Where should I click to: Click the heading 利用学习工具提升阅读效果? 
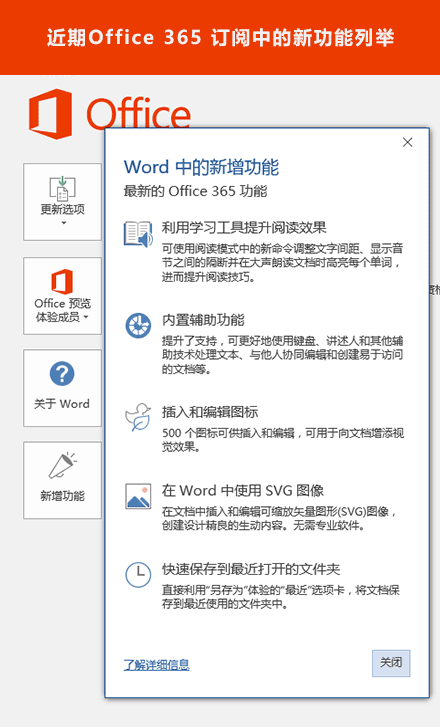pos(244,228)
